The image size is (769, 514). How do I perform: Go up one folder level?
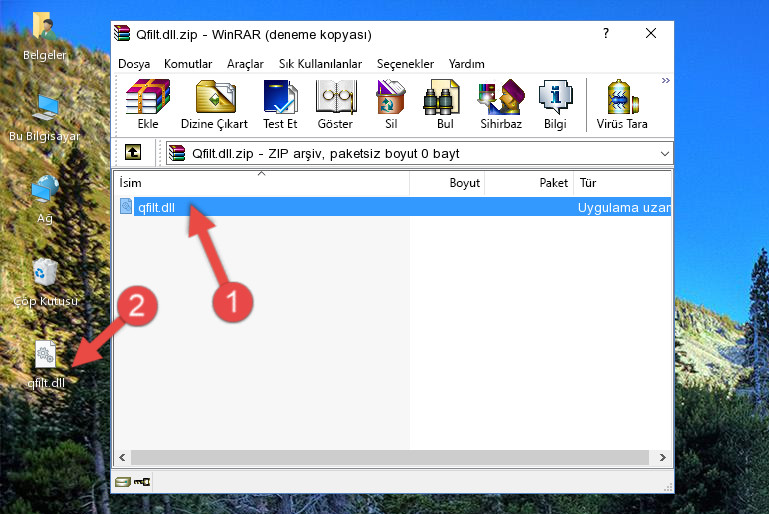(133, 153)
